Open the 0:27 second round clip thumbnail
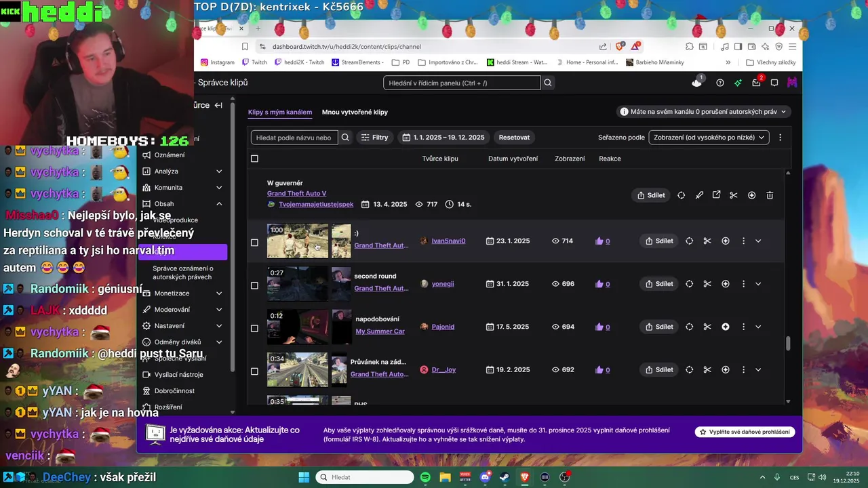The height and width of the screenshot is (488, 868). coord(298,284)
